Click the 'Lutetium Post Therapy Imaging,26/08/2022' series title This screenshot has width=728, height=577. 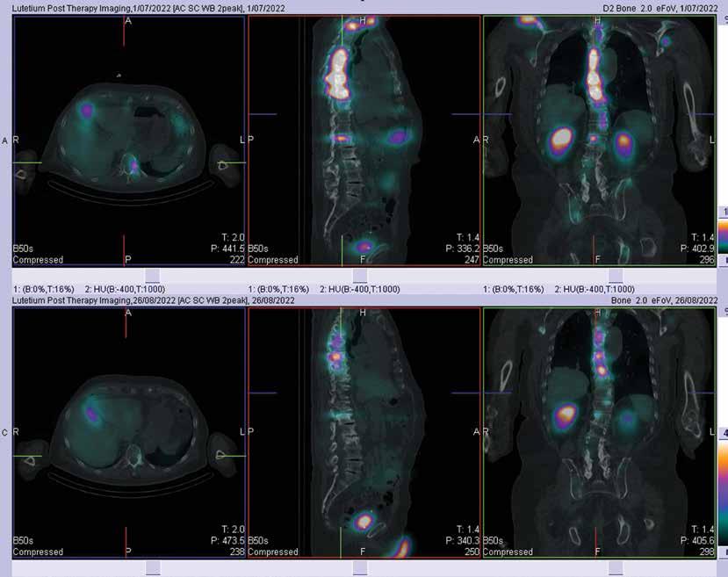pyautogui.click(x=153, y=300)
